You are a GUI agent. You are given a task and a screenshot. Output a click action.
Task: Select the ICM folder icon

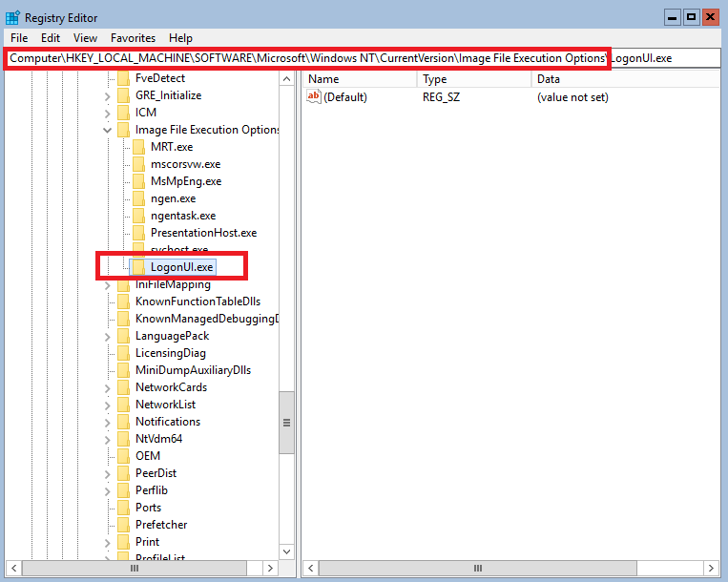123,113
